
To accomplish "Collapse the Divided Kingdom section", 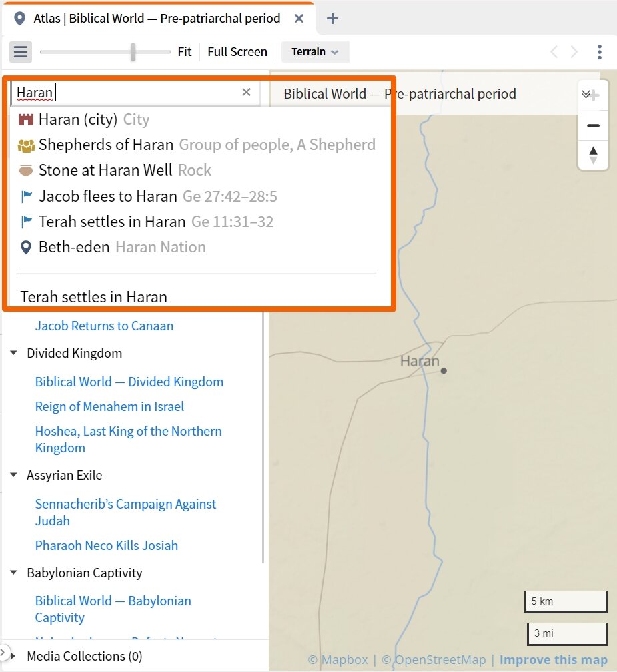I will coord(15,353).
